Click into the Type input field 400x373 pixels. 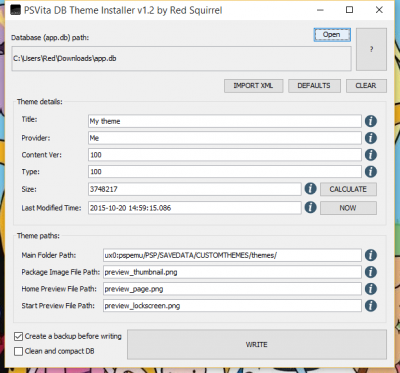(x=225, y=172)
